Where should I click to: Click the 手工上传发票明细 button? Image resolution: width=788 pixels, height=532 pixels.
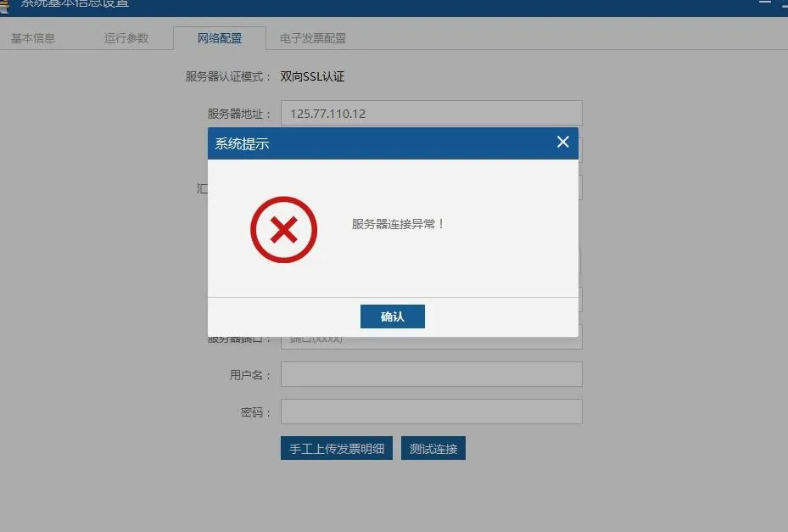[x=337, y=448]
